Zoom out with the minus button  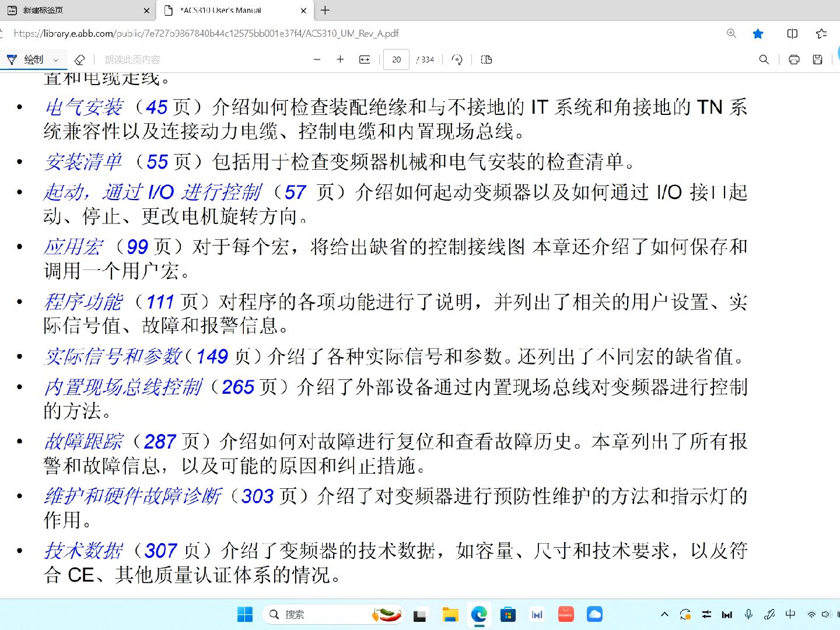click(x=317, y=60)
